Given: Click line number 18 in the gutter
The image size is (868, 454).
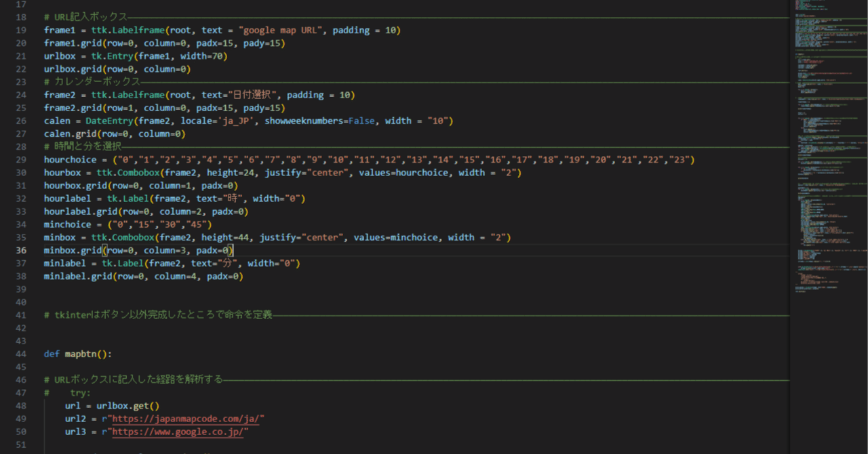Looking at the screenshot, I should pyautogui.click(x=20, y=17).
